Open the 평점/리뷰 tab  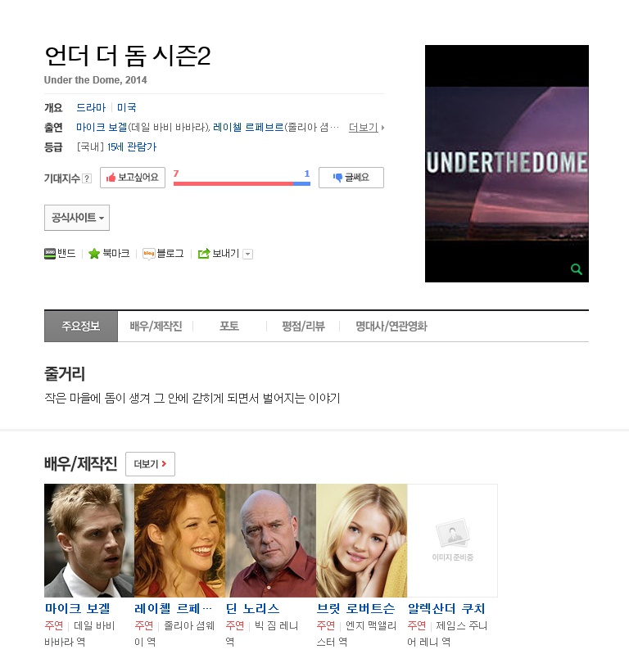pyautogui.click(x=303, y=326)
